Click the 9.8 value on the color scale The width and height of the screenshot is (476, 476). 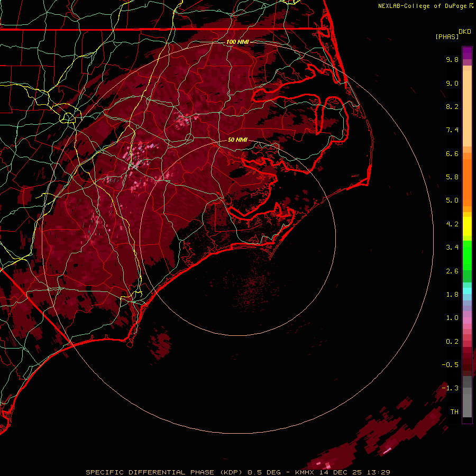tap(452, 59)
